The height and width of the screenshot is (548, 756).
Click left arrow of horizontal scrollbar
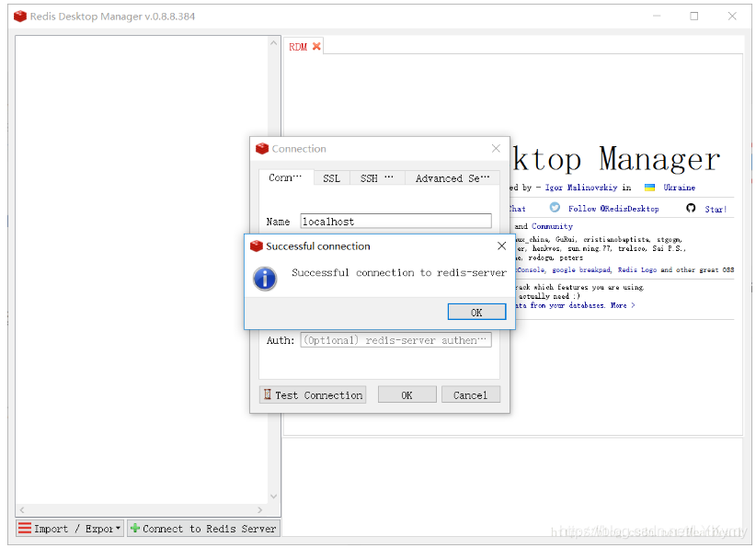[x=22, y=509]
